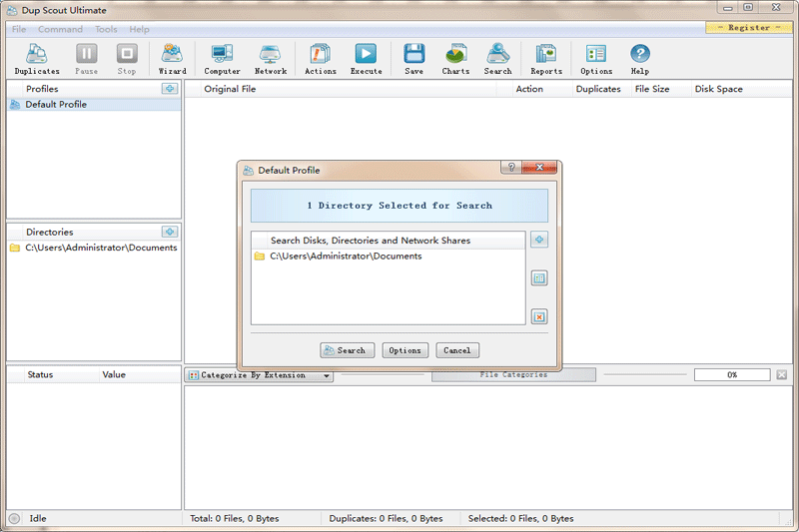
Task: Click the 0% progress bar
Action: click(x=732, y=374)
